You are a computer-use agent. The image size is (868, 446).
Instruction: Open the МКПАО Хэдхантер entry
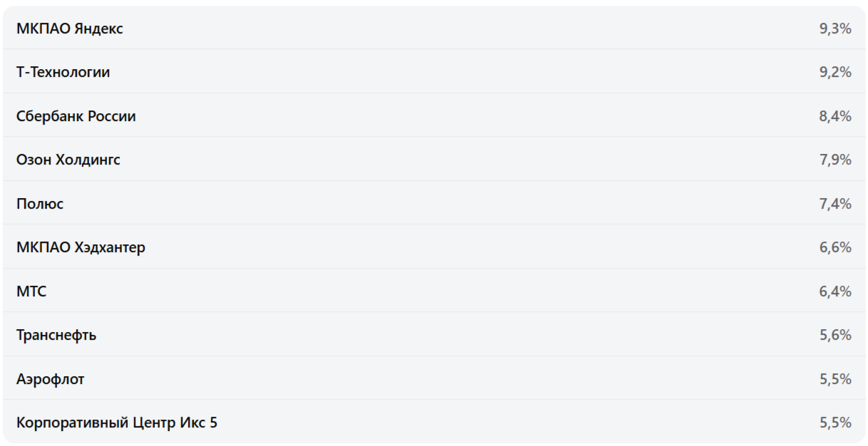tap(81, 247)
